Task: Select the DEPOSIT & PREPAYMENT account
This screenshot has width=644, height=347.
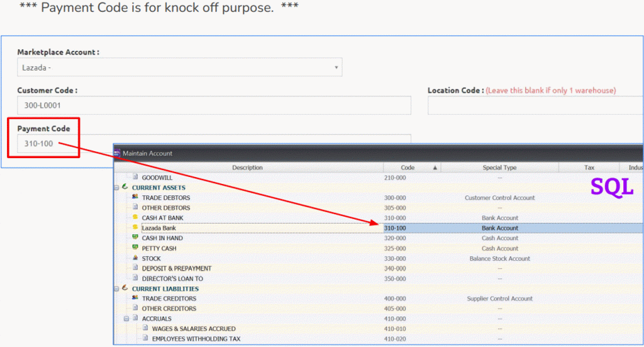Action: coord(177,268)
